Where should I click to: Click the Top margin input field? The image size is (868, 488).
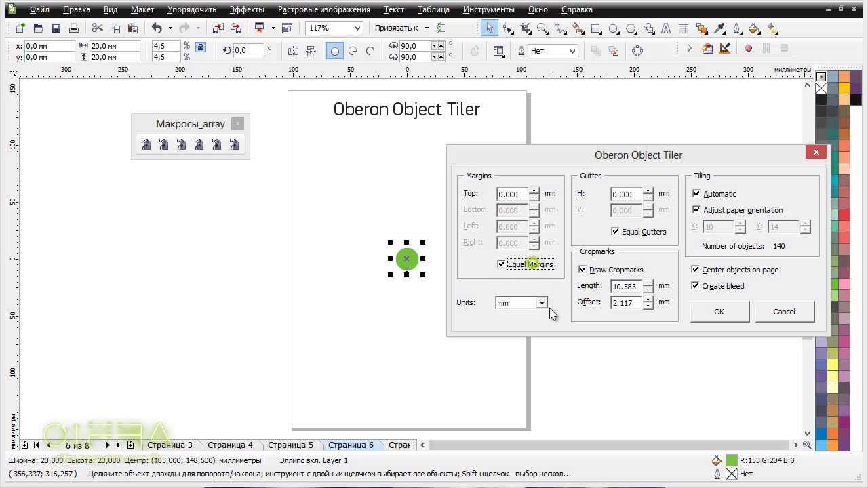pos(512,195)
